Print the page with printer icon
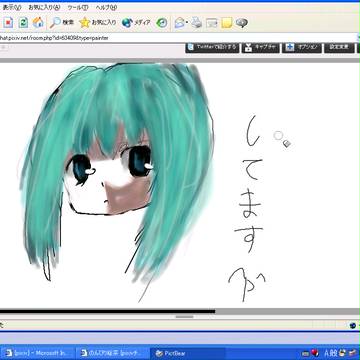The height and width of the screenshot is (360, 360). [197, 23]
